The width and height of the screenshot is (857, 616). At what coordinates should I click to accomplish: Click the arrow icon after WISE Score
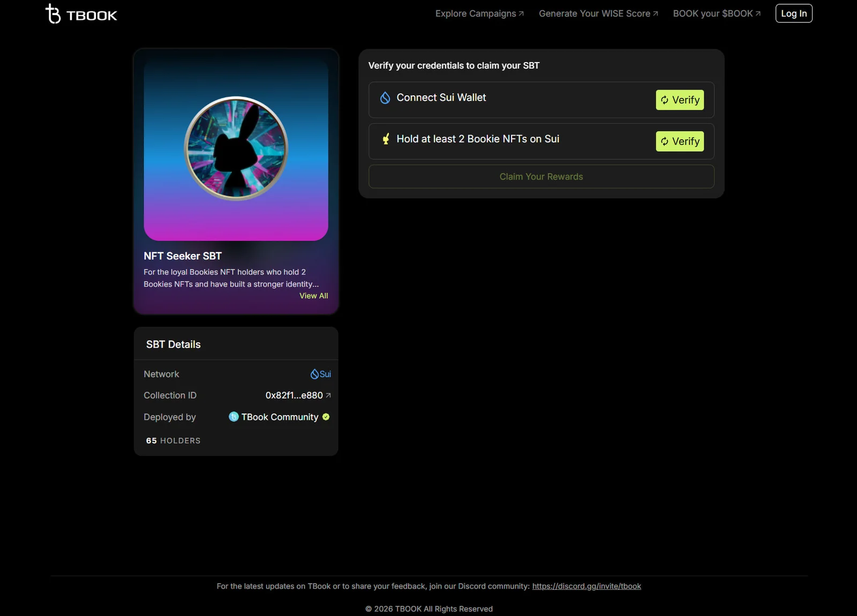point(655,14)
